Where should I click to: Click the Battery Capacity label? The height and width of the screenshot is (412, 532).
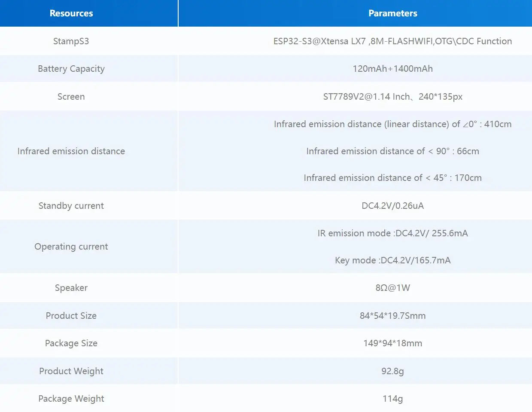pyautogui.click(x=71, y=69)
